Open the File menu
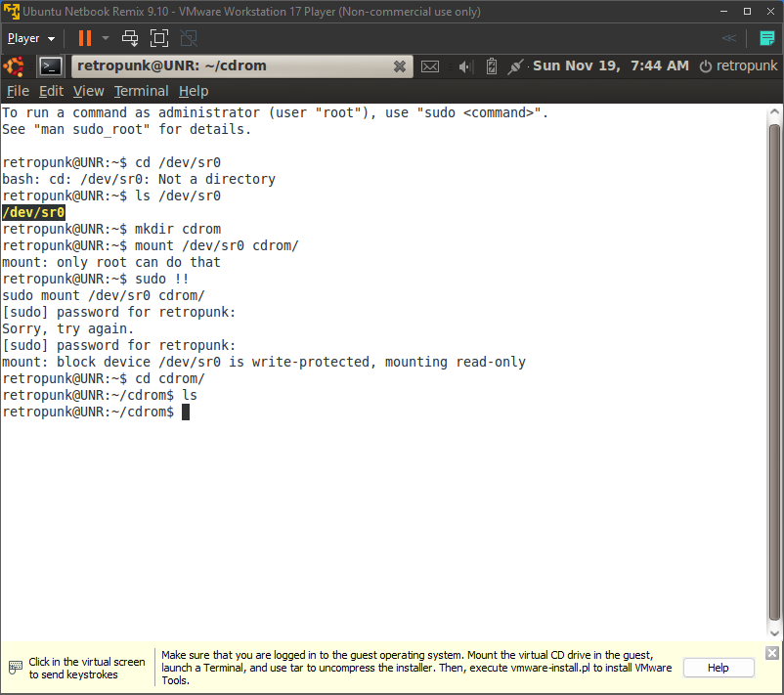The image size is (784, 695). click(18, 91)
